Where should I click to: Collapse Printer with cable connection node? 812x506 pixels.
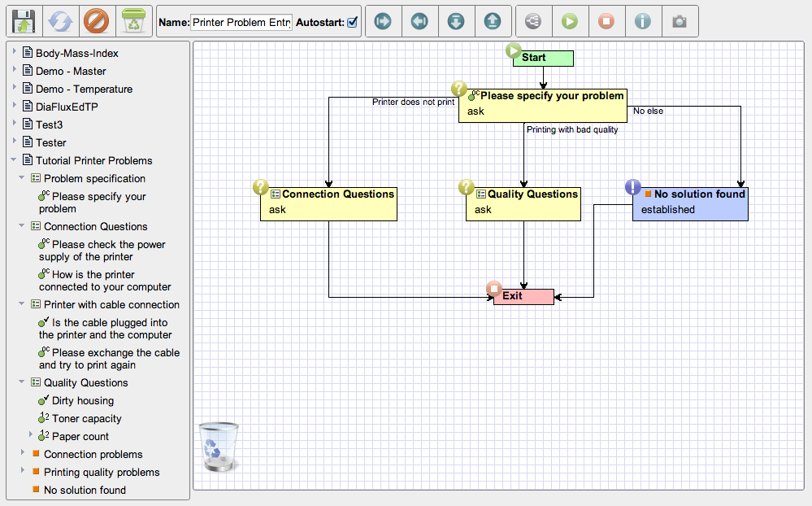point(22,303)
